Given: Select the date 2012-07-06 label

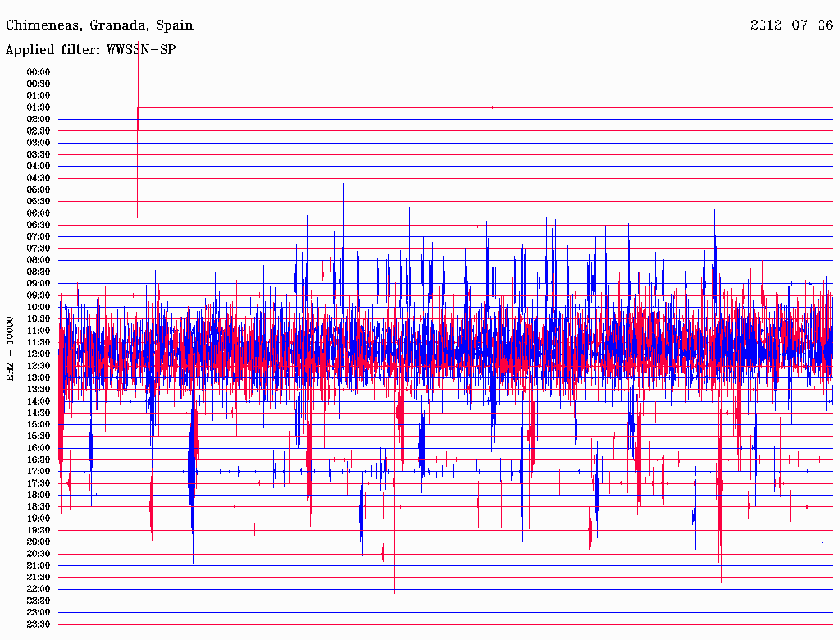Looking at the screenshot, I should point(792,25).
